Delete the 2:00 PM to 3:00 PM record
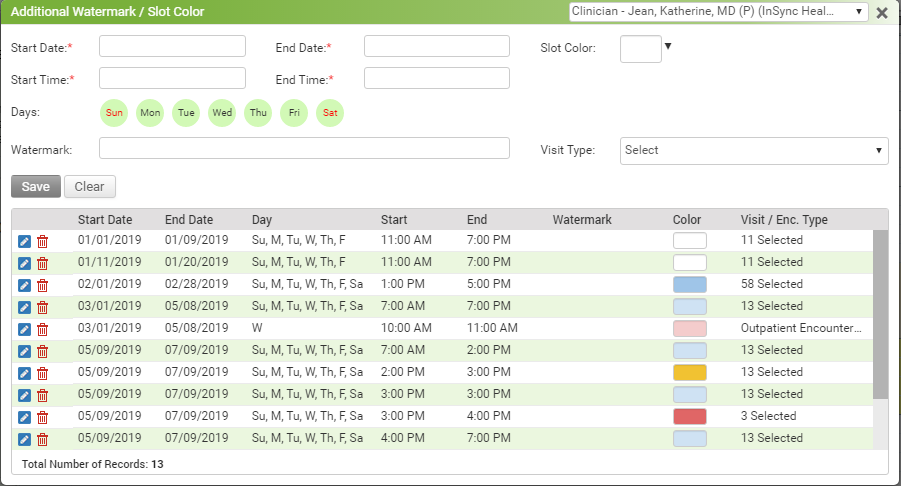This screenshot has width=901, height=486. coord(42,373)
